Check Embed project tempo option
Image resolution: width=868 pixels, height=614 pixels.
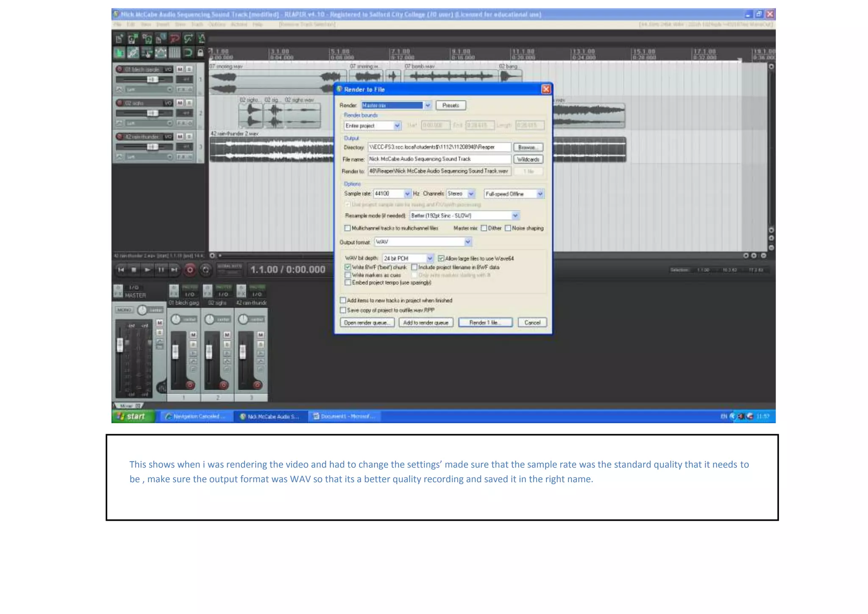point(348,282)
